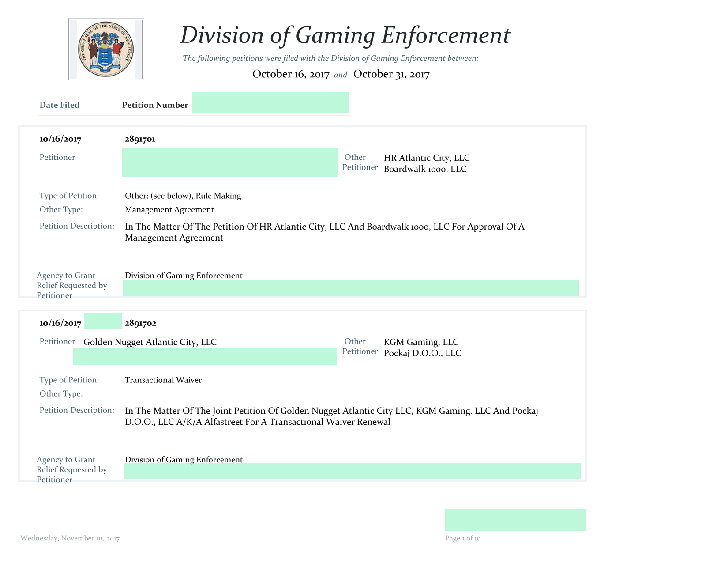The height and width of the screenshot is (563, 728).
Task: Click 'Pockaj D.O.O., LLC' other petitioner
Action: pyautogui.click(x=422, y=353)
